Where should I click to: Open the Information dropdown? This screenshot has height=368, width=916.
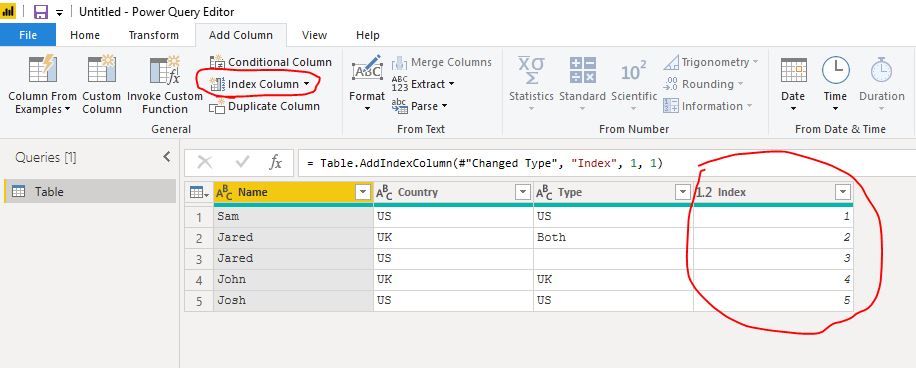(x=707, y=106)
